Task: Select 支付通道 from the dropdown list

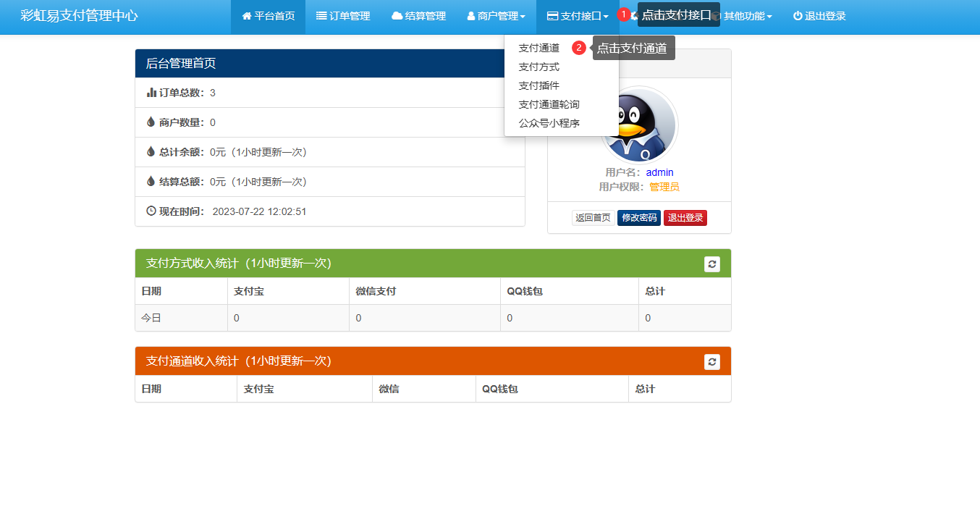Action: tap(539, 48)
